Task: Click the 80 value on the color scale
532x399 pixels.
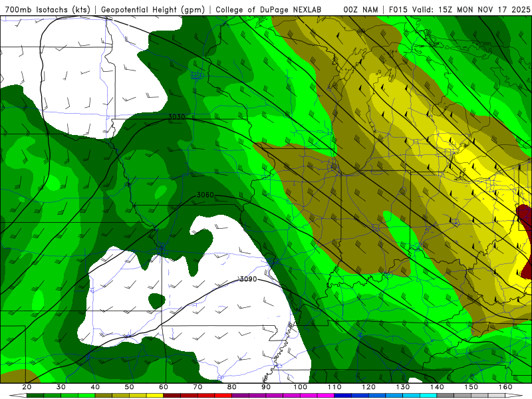Action: click(231, 387)
